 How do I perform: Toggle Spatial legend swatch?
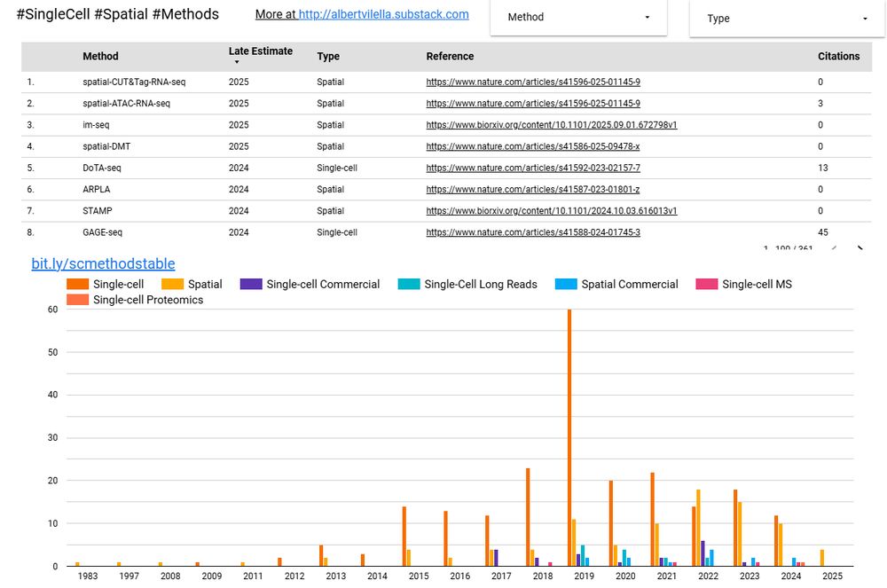point(173,284)
